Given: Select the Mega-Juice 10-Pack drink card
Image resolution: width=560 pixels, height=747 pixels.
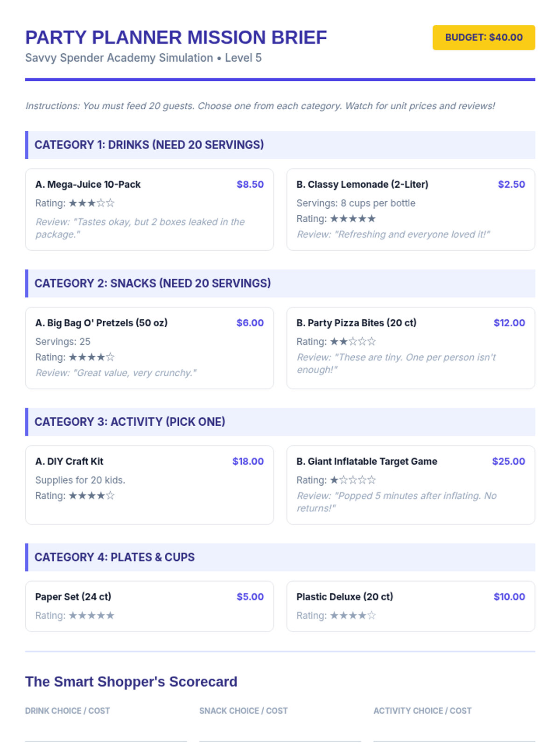Looking at the screenshot, I should [x=149, y=209].
